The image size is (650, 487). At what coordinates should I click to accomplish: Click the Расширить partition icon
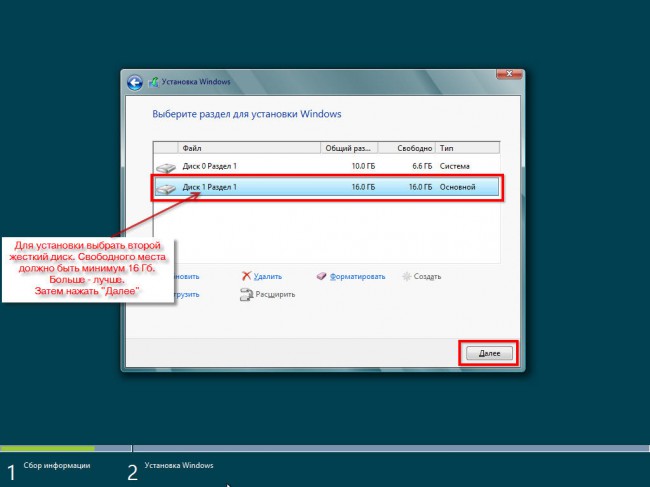pos(246,295)
